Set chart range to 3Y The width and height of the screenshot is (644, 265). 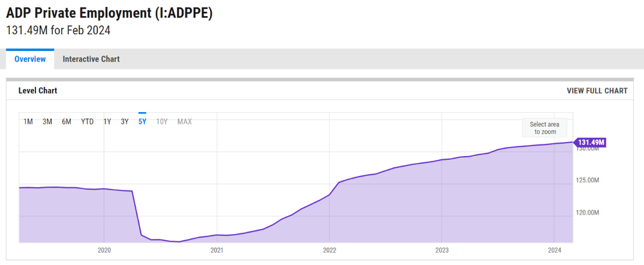tap(125, 122)
